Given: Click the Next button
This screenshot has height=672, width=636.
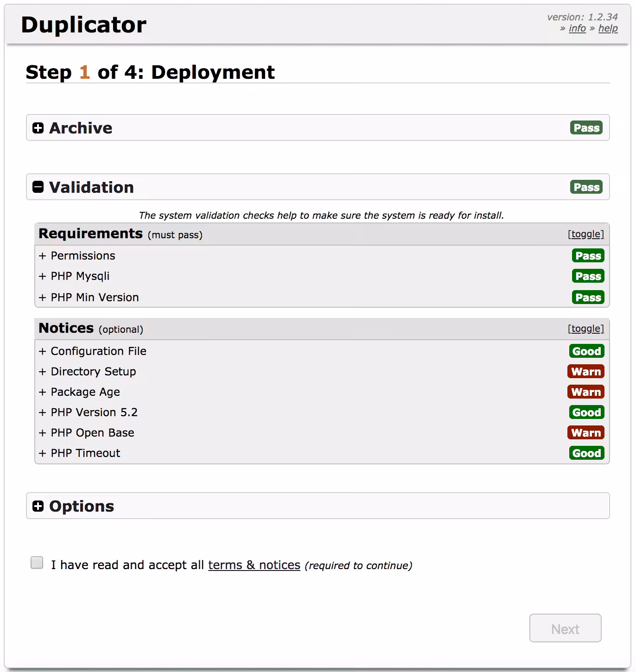Looking at the screenshot, I should point(566,628).
